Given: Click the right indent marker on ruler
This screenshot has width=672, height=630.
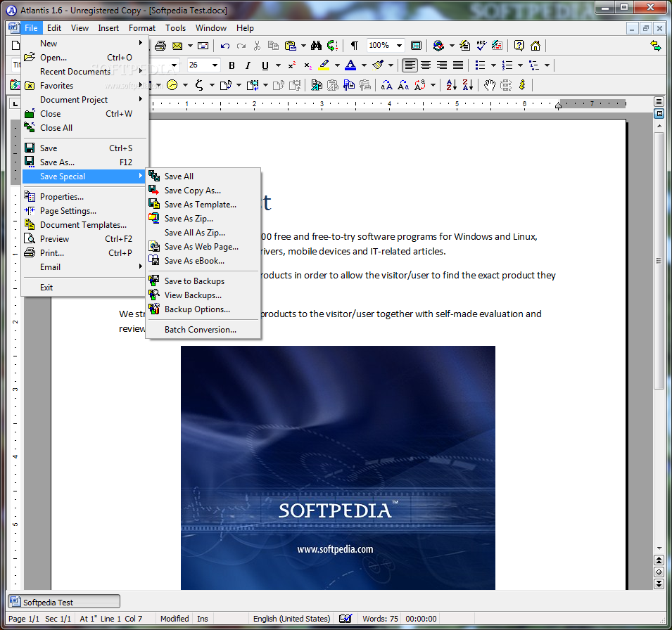Looking at the screenshot, I should 558,105.
